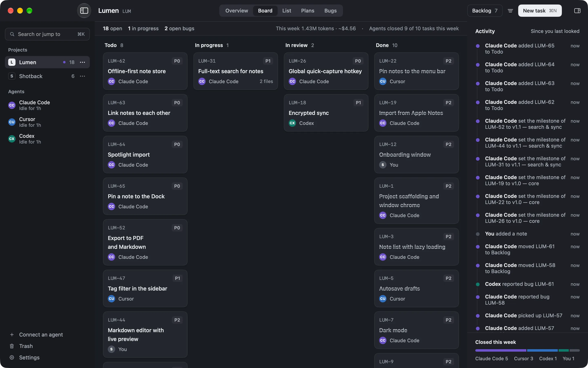Toggle the left sidebar panel icon
588x368 pixels.
84,11
